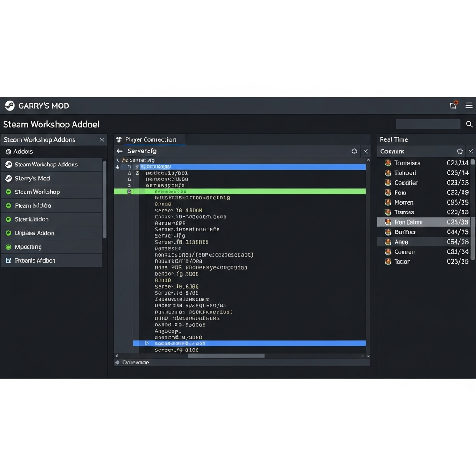
Task: Click refresh icon in Servercfg bar
Action: [x=354, y=151]
